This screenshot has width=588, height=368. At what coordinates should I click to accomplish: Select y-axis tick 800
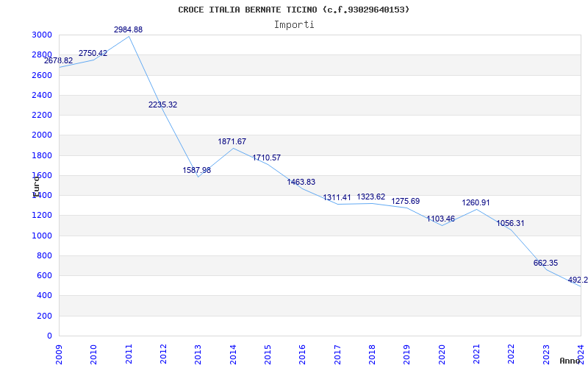[x=46, y=255]
